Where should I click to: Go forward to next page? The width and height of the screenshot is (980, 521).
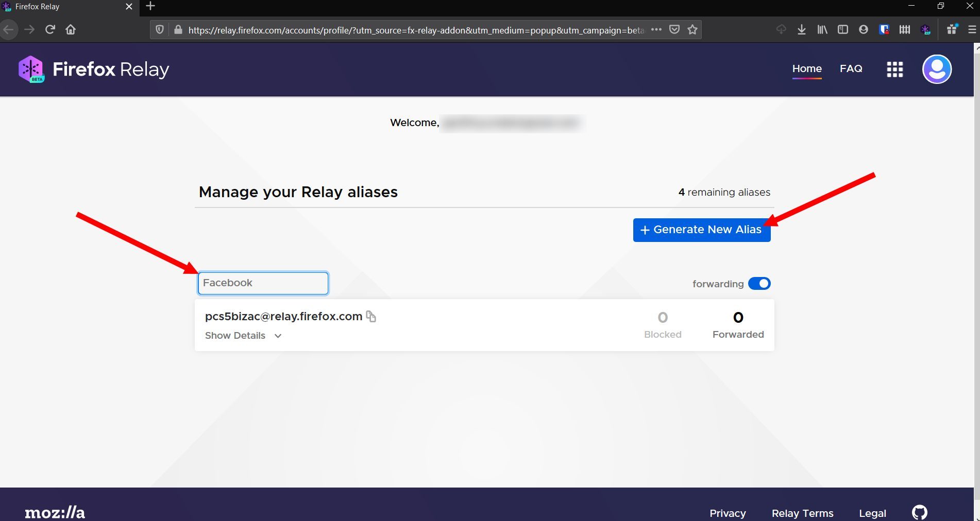(29, 29)
